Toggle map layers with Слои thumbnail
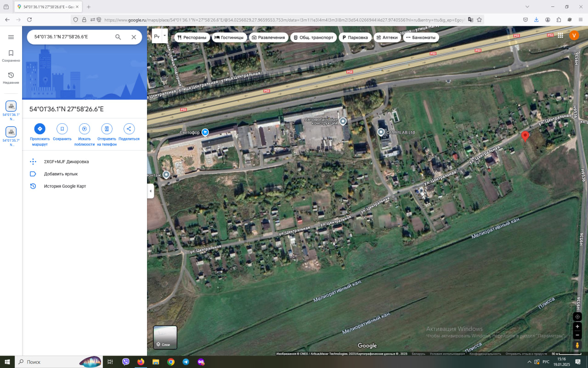 coord(165,337)
